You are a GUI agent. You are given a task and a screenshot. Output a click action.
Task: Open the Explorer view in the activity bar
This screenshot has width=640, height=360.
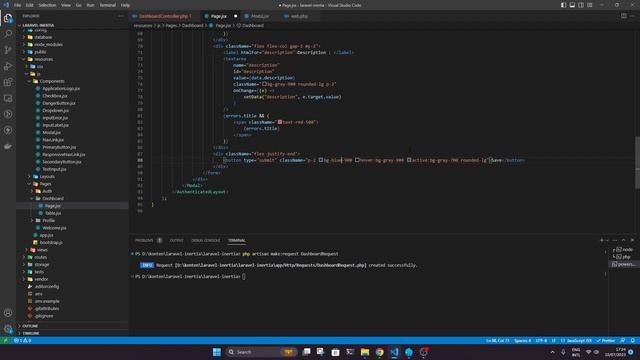[x=8, y=18]
